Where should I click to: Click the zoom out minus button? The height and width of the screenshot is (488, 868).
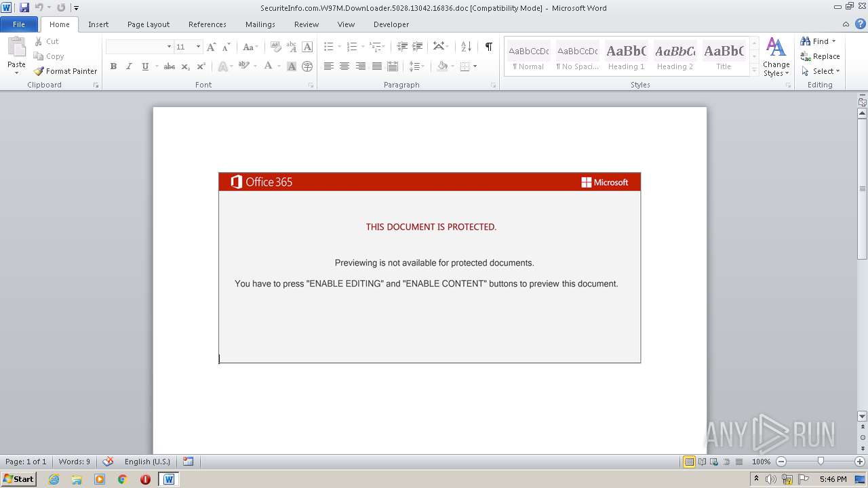pyautogui.click(x=781, y=462)
